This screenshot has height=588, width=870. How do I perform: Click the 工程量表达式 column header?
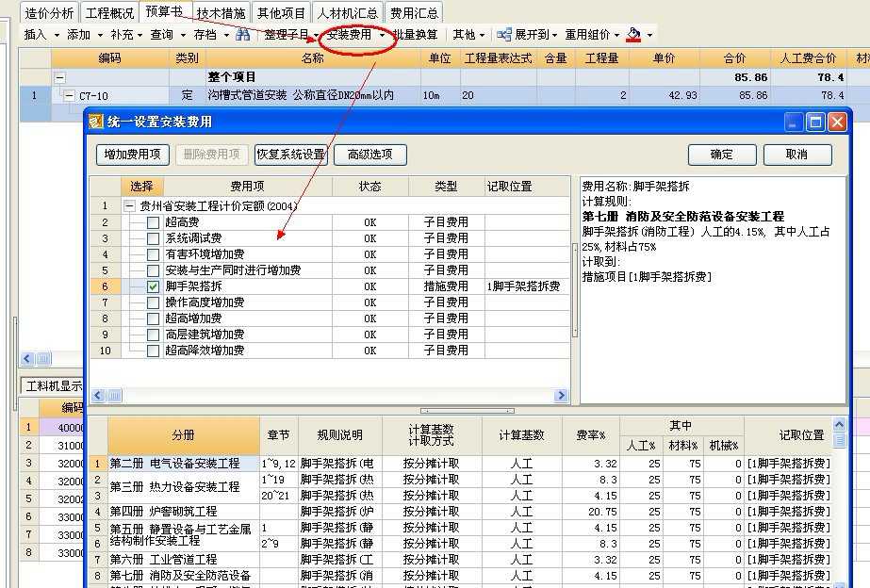pyautogui.click(x=498, y=58)
